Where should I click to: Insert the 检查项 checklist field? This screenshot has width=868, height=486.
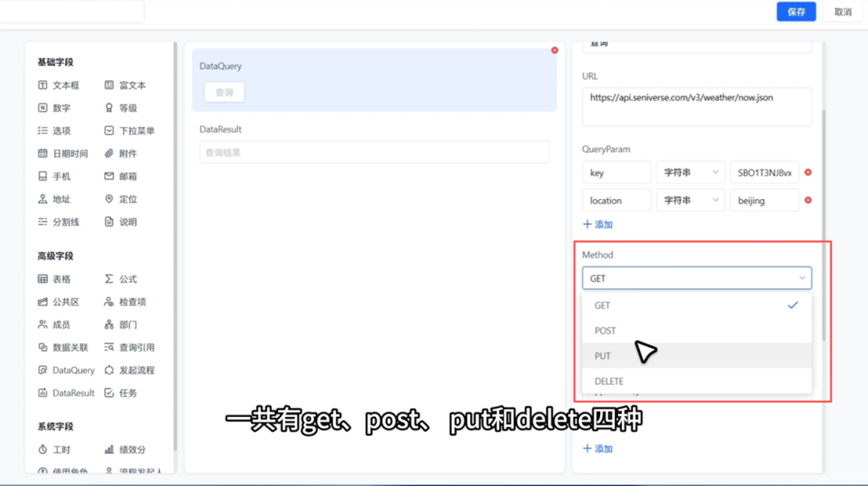[x=125, y=302]
